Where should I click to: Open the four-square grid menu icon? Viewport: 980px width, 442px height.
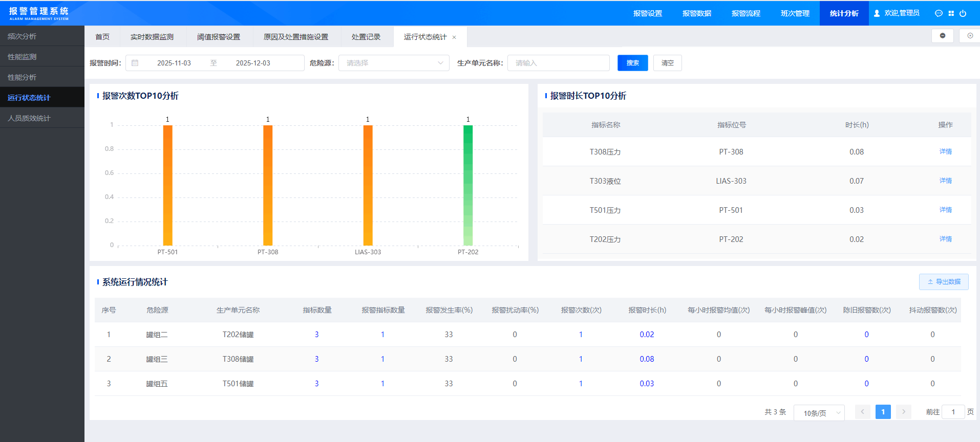pos(951,13)
